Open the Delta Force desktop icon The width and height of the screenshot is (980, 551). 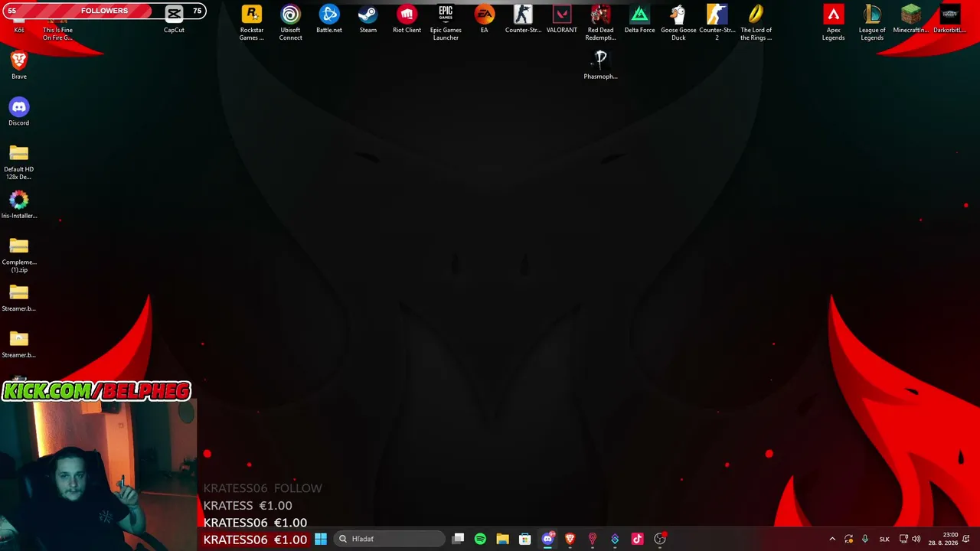(x=639, y=20)
